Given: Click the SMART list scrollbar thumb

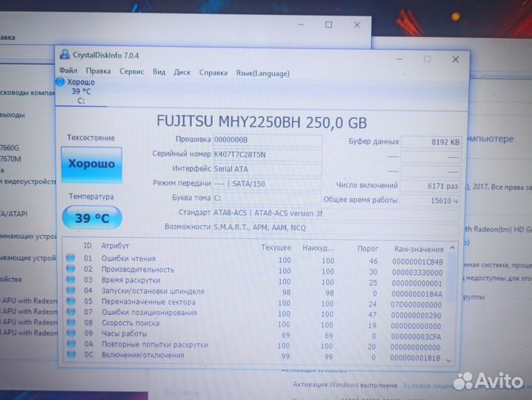Looking at the screenshot, I should click(x=451, y=278).
